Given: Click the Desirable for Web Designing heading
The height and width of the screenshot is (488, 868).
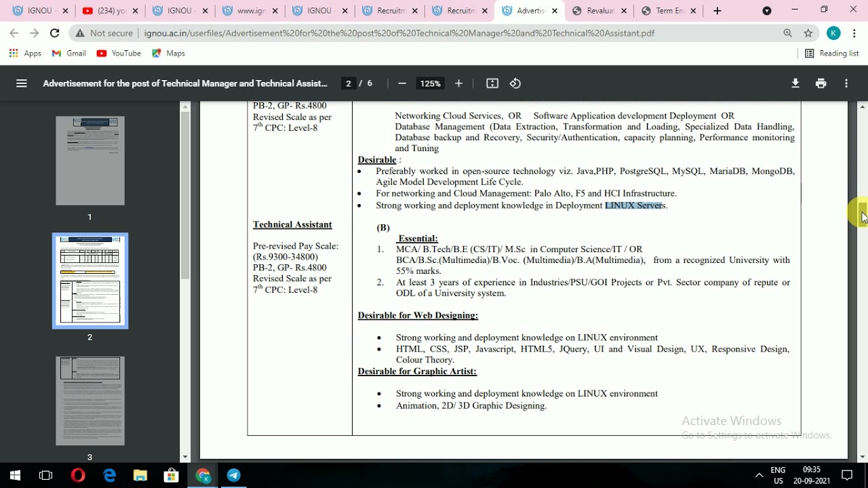Looking at the screenshot, I should click(418, 315).
